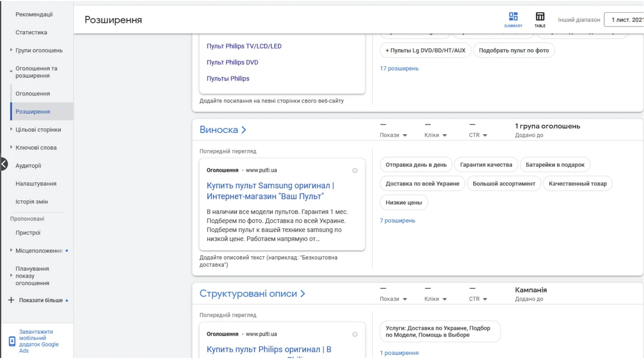The height and width of the screenshot is (363, 644).
Task: Open Історія змін in the sidebar
Action: click(31, 202)
